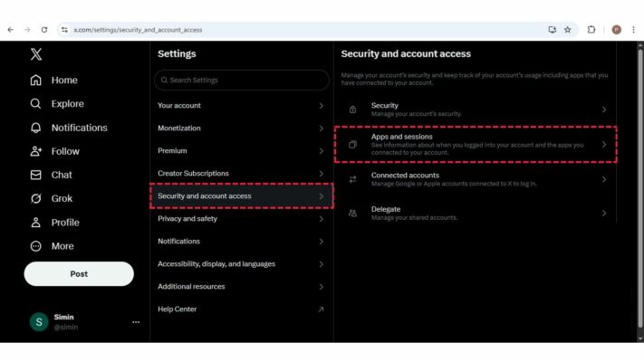Click the Explore magnifier icon
This screenshot has width=644, height=362.
pos(35,103)
